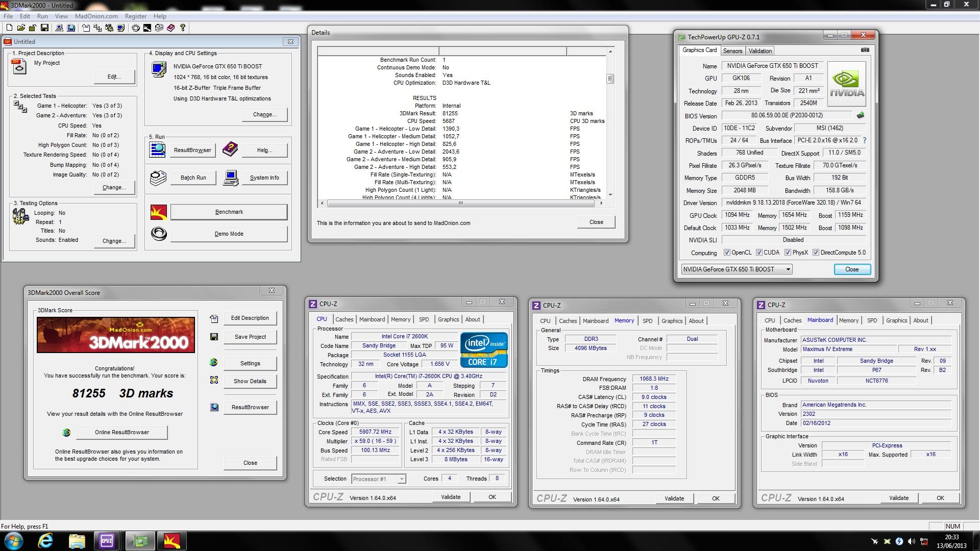Click the Benchmark bird toolbar icon
The image size is (980, 551).
coord(147,28)
